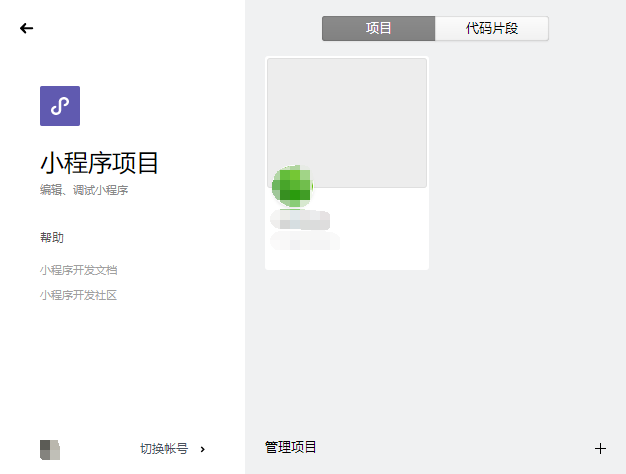Screen dimensions: 626x474
Task: Click the 小程序项目 heading
Action: (x=99, y=163)
